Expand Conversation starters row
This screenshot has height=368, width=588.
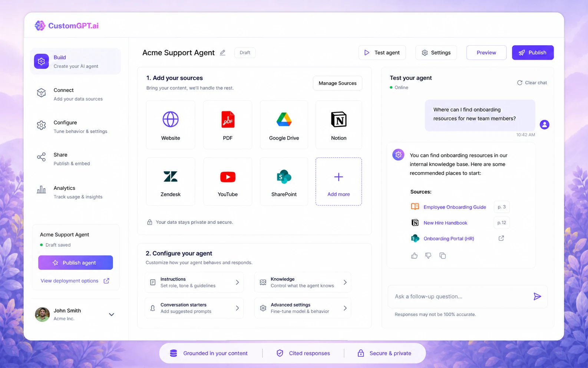[194, 308]
